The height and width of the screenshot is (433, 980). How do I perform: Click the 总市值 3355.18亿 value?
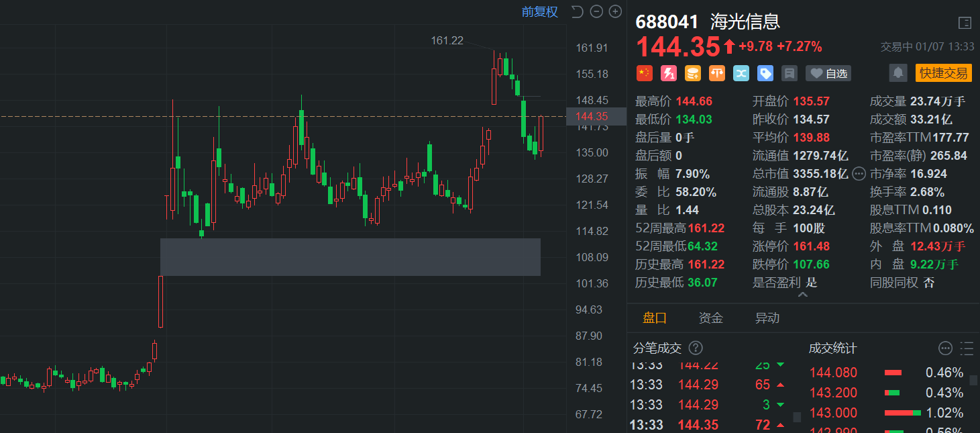pyautogui.click(x=820, y=174)
